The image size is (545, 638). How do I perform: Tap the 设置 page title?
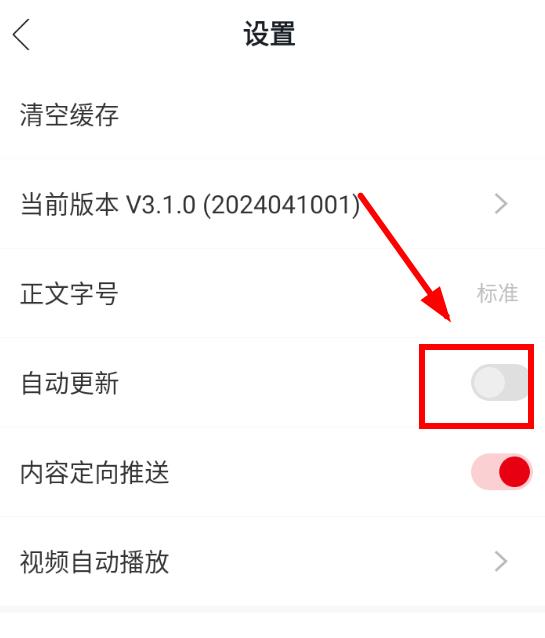pos(269,34)
